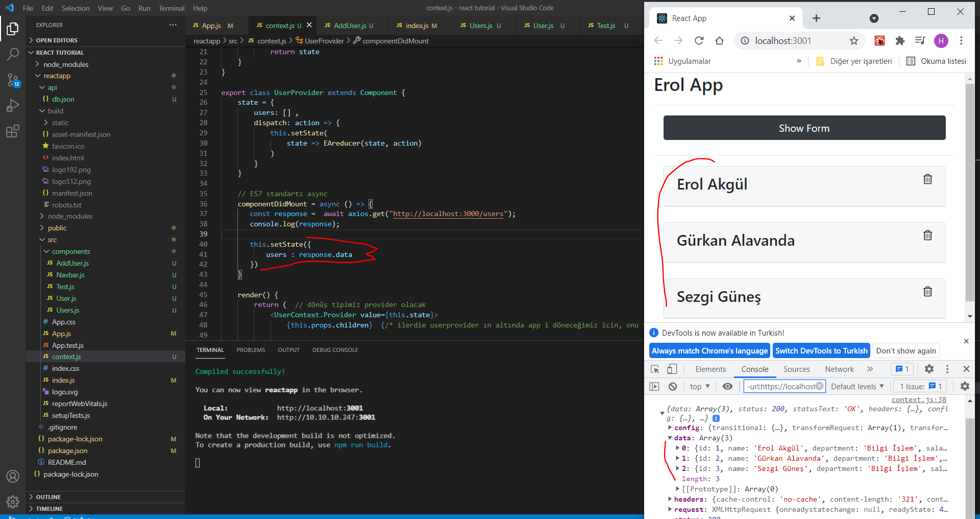
Task: Open Run and Debug view
Action: click(13, 105)
